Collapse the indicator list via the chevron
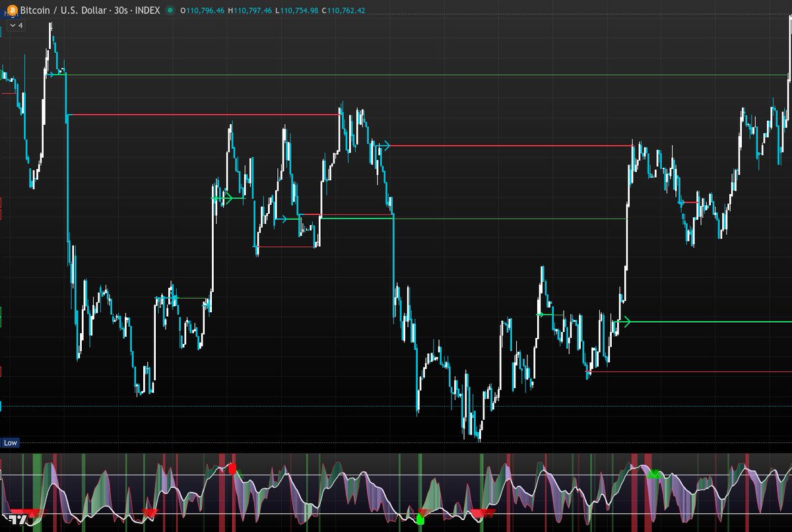This screenshot has height=532, width=792. pos(11,25)
